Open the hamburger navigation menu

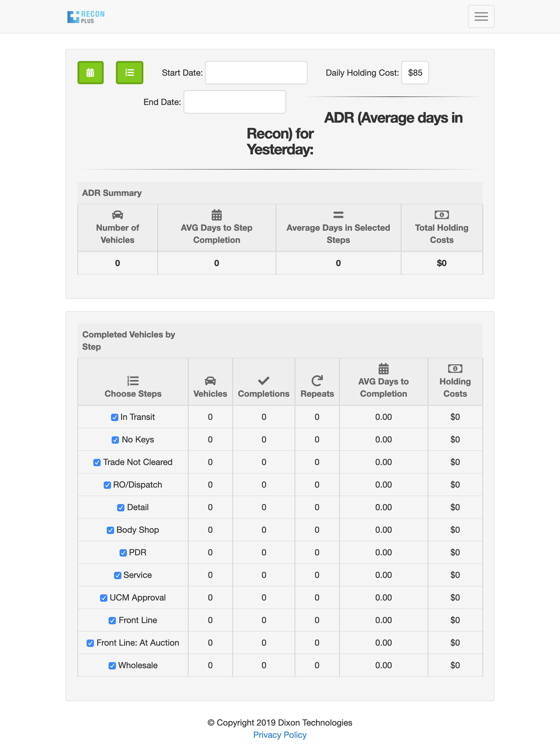pos(481,16)
